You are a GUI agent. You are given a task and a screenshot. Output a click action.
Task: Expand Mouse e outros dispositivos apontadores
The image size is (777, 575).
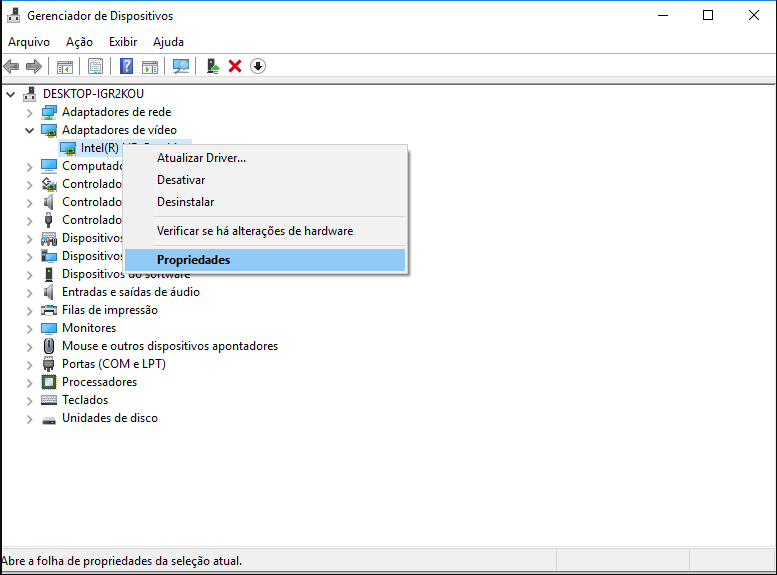tap(30, 346)
